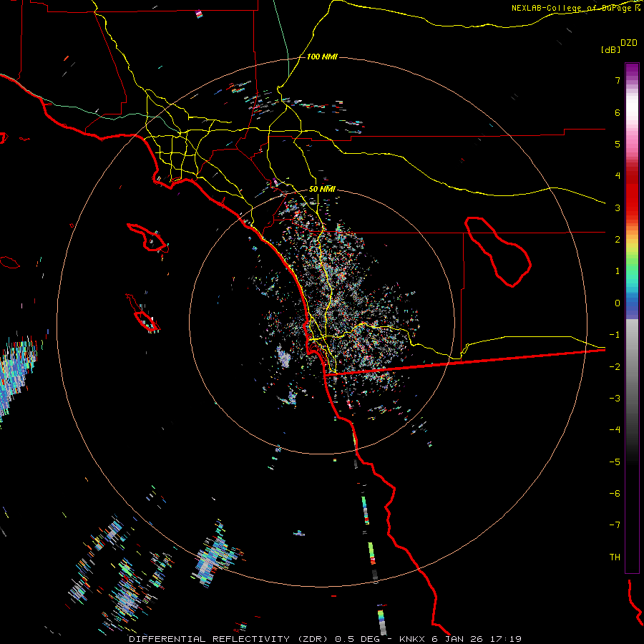Select the 7 value on the dB scale
Image resolution: width=644 pixels, height=644 pixels.
pos(618,80)
